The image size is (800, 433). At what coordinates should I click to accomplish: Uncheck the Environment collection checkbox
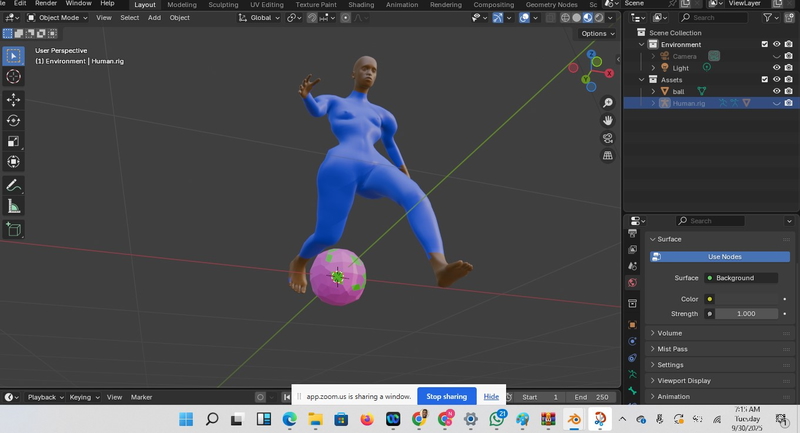click(765, 44)
